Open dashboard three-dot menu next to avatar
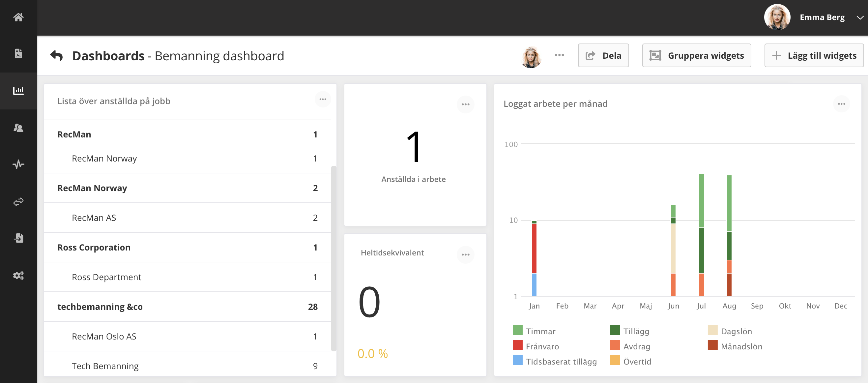This screenshot has width=868, height=383. 559,55
